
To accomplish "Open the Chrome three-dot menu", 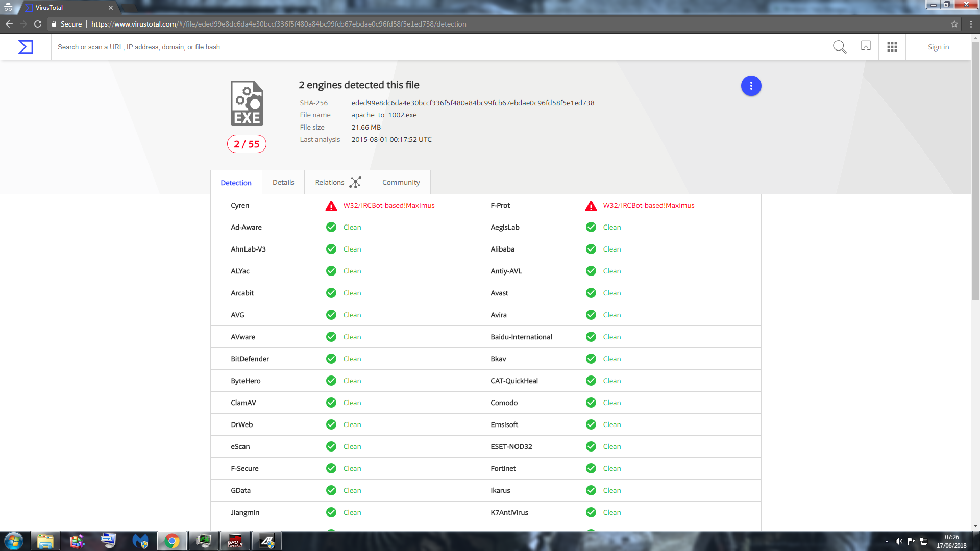I will pyautogui.click(x=971, y=24).
